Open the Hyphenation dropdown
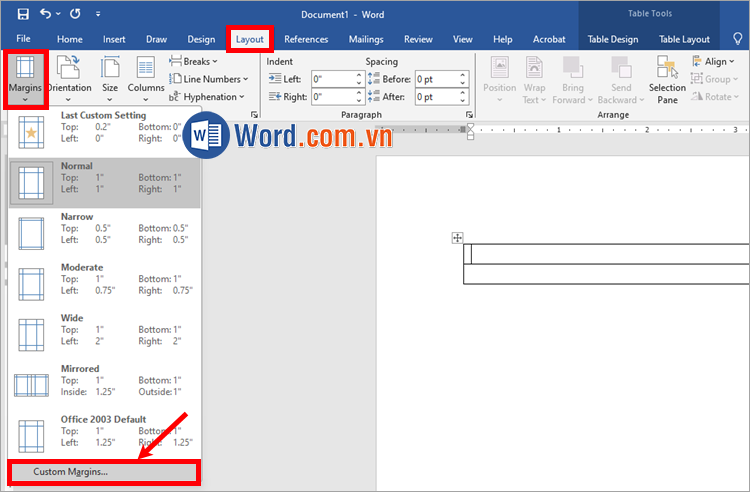The width and height of the screenshot is (750, 492). (207, 97)
